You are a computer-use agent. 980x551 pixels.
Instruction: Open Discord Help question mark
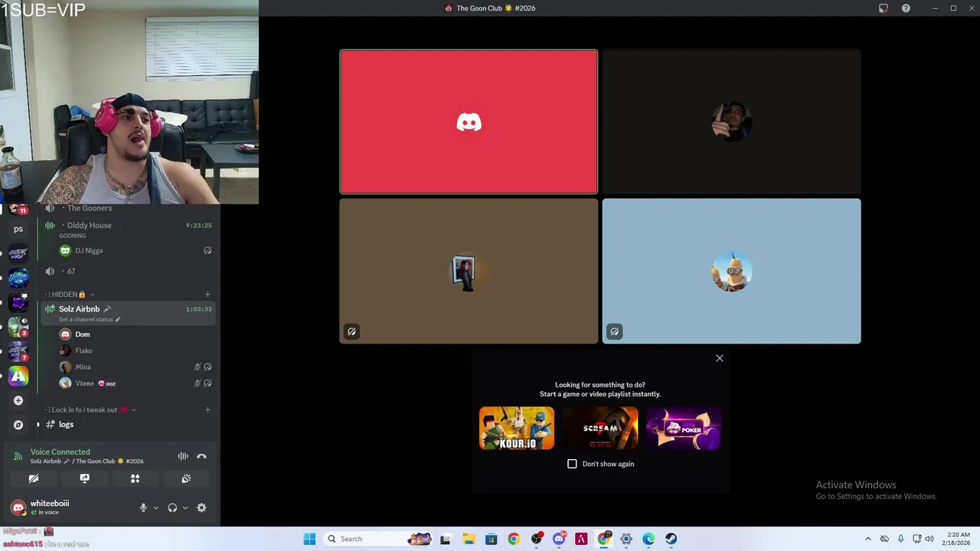tap(906, 8)
